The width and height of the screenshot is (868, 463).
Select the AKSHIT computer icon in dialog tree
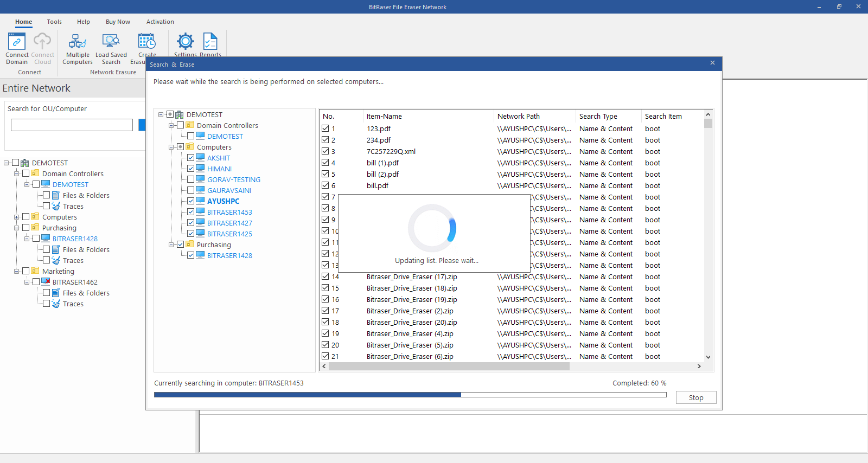coord(200,158)
